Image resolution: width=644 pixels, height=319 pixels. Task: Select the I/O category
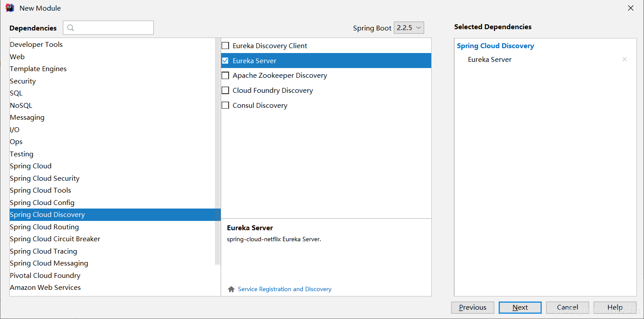(112, 129)
